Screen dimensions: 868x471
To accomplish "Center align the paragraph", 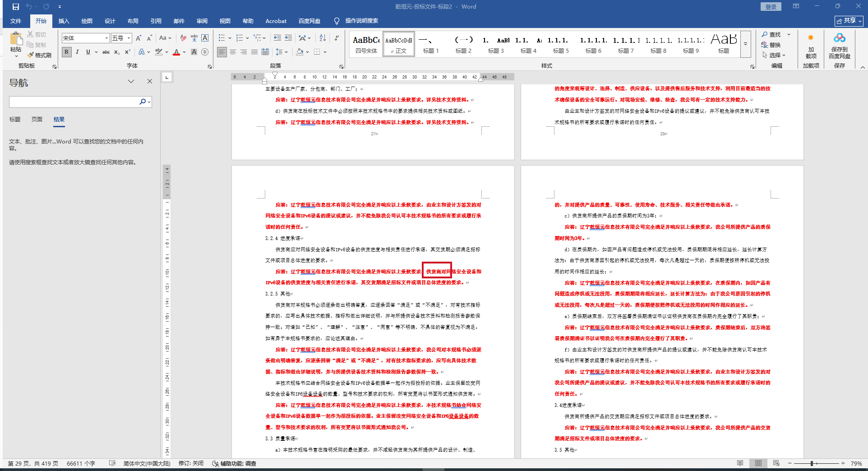I will point(233,52).
